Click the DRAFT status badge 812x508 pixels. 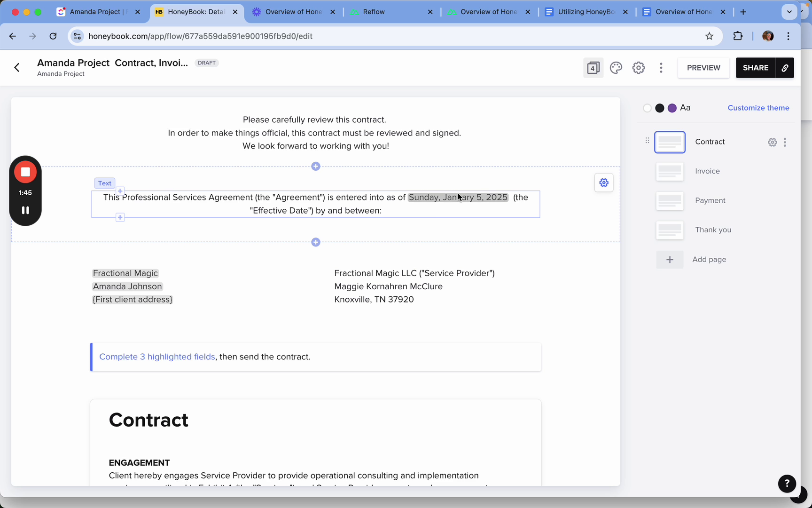pos(207,63)
